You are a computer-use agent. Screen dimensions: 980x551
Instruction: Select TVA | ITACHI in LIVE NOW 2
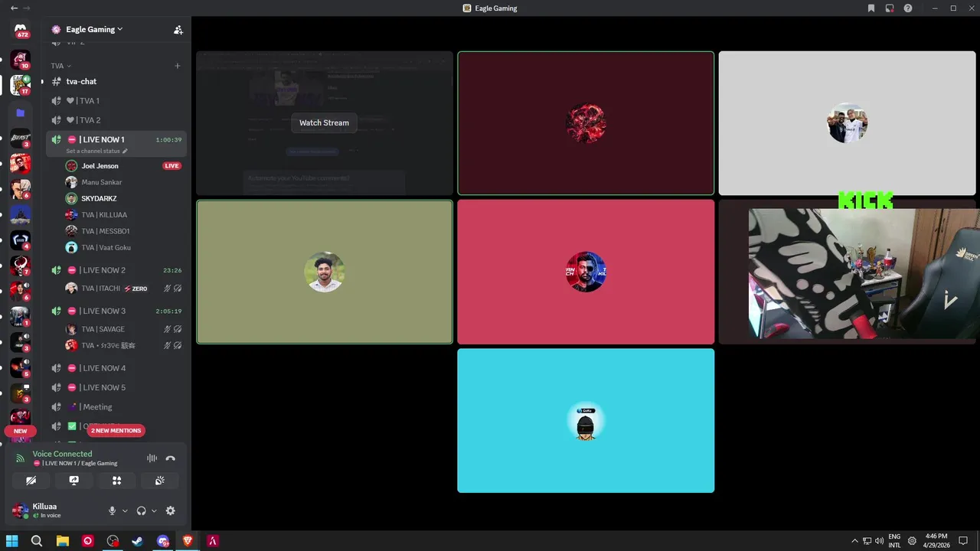[122, 289]
